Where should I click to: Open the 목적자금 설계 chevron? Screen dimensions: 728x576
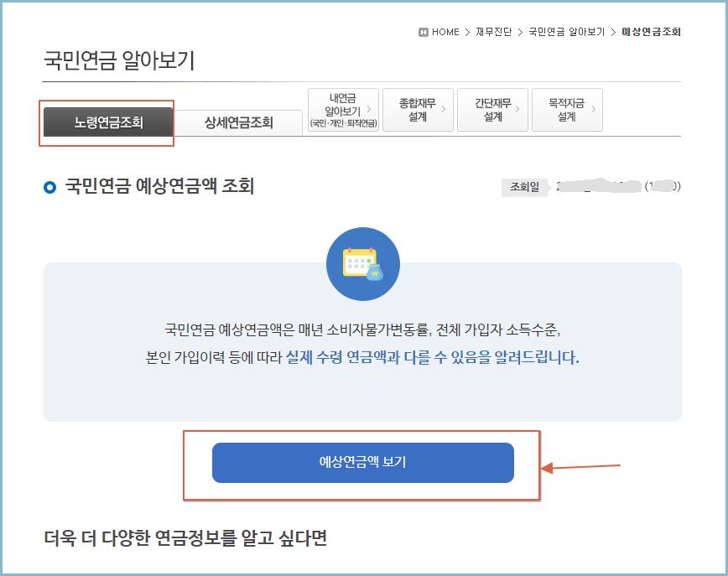[x=594, y=110]
